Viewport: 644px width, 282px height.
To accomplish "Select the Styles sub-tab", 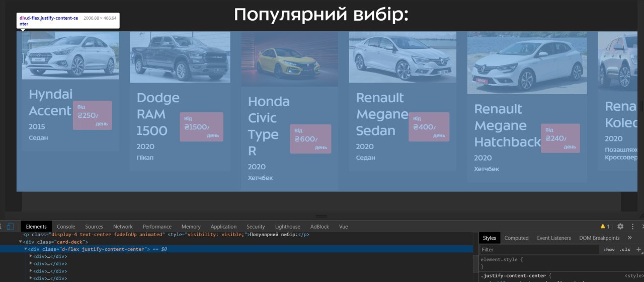I will click(x=490, y=238).
